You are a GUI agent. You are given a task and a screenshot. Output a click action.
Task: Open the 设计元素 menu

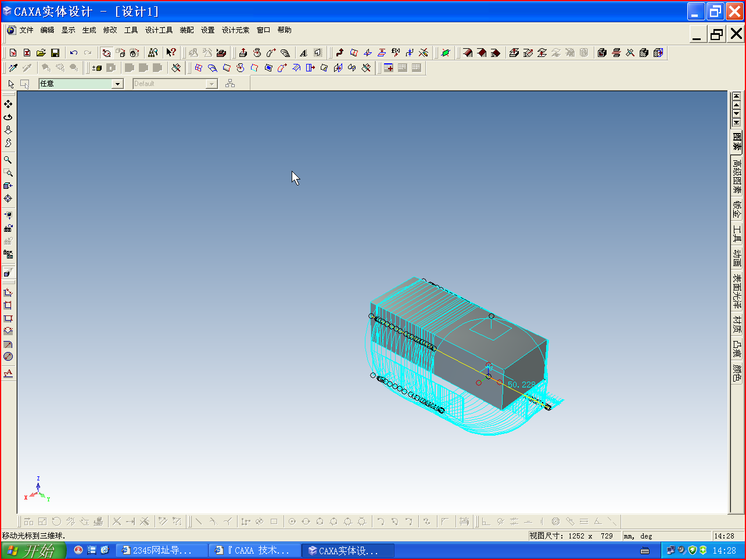[235, 30]
